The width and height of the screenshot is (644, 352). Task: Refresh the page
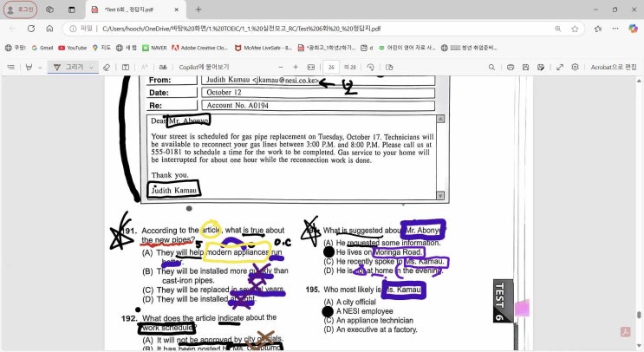pos(31,29)
